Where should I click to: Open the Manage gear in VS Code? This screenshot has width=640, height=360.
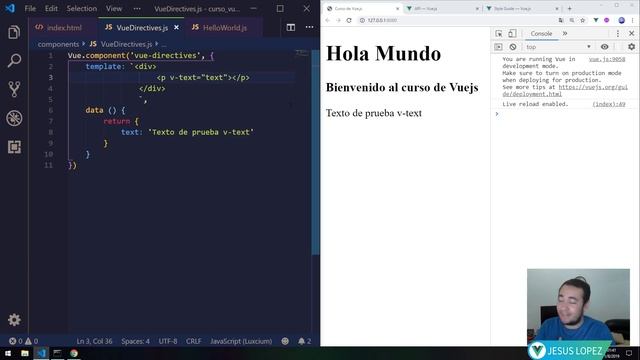(14, 320)
